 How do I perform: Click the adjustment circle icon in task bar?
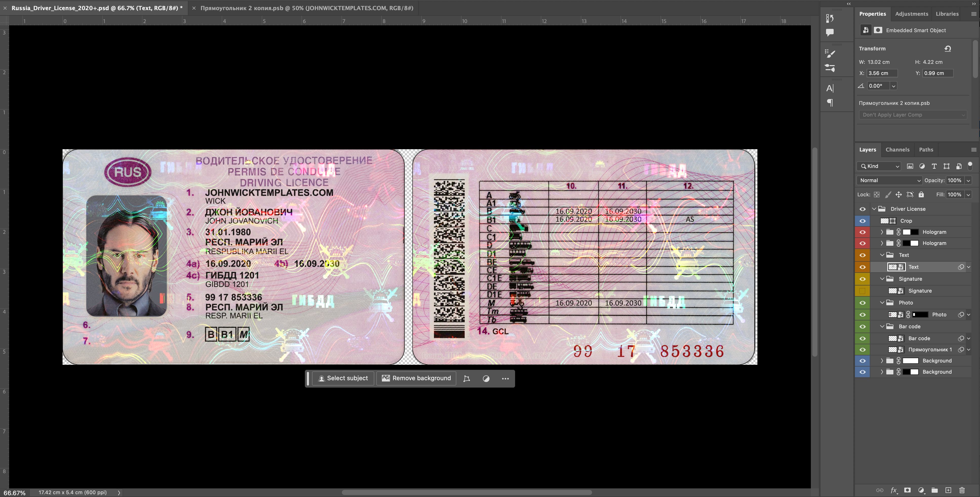coord(486,378)
